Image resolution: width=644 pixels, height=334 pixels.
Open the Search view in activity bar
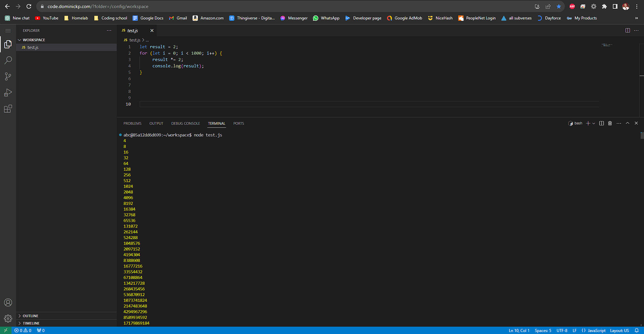click(x=8, y=60)
